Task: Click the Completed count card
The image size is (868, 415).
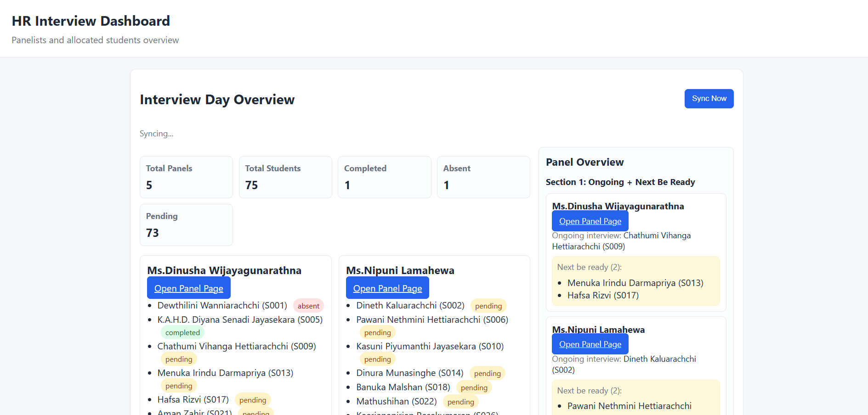Action: pyautogui.click(x=384, y=177)
